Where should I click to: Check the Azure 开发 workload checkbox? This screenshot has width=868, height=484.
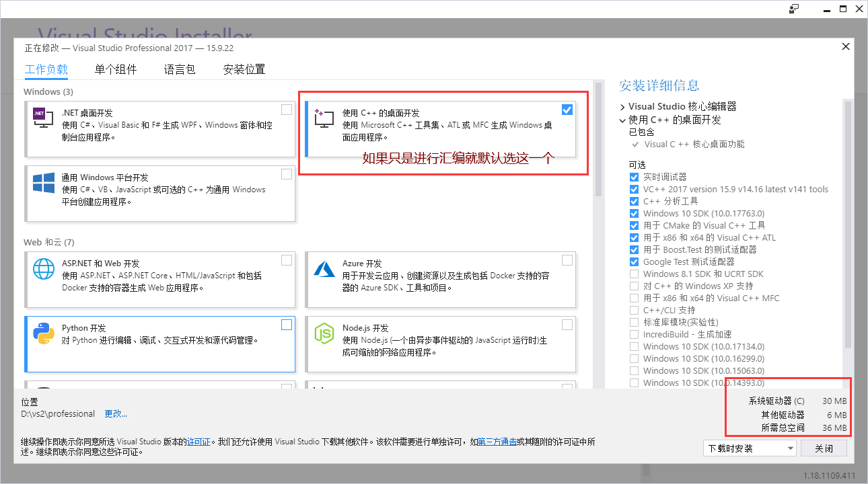tap(567, 260)
